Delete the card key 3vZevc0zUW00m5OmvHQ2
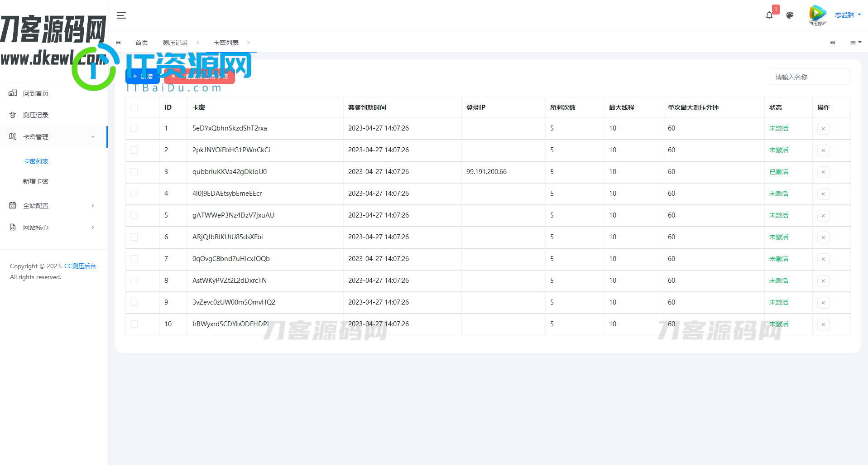The height and width of the screenshot is (465, 868). pos(823,303)
